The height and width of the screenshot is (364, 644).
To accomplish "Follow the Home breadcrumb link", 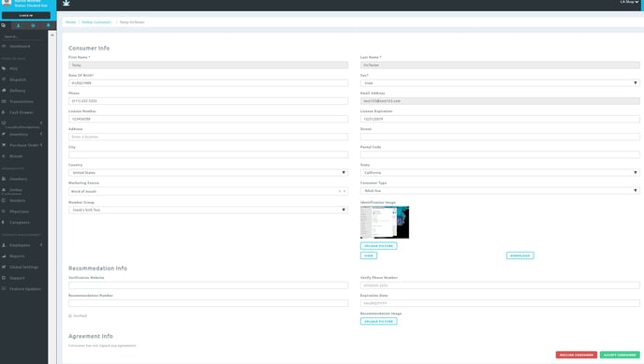I will [x=70, y=22].
